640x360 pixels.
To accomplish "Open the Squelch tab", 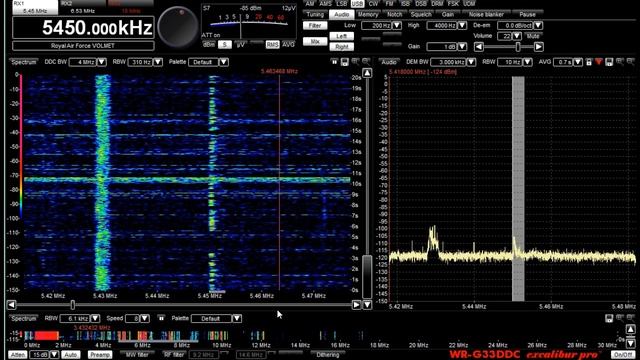I will click(421, 14).
